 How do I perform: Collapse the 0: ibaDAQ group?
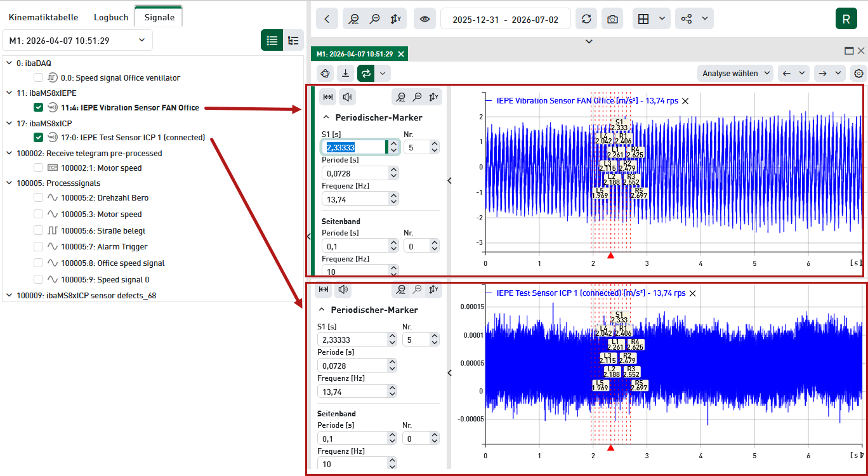(8, 63)
